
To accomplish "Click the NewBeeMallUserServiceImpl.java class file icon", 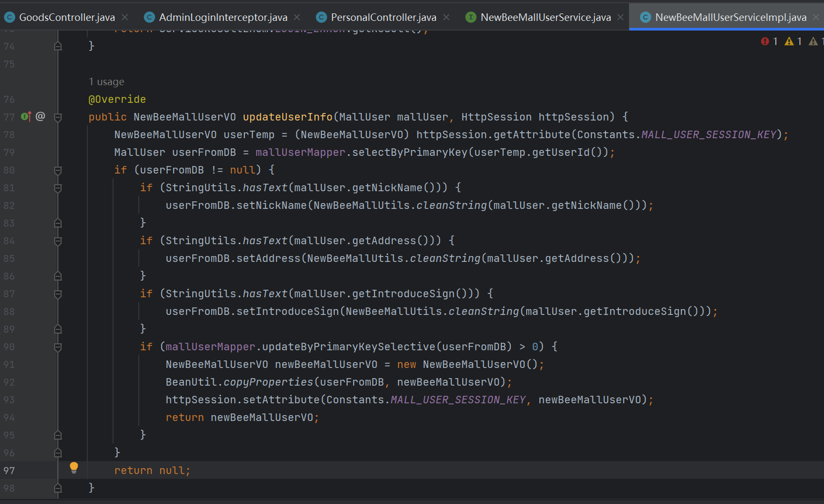I will [x=646, y=17].
